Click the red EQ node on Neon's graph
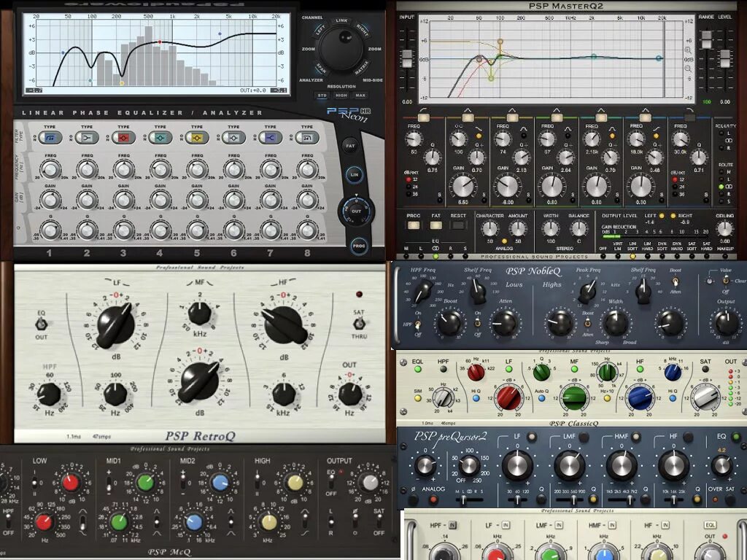This screenshot has height=560, width=747. pos(160,42)
